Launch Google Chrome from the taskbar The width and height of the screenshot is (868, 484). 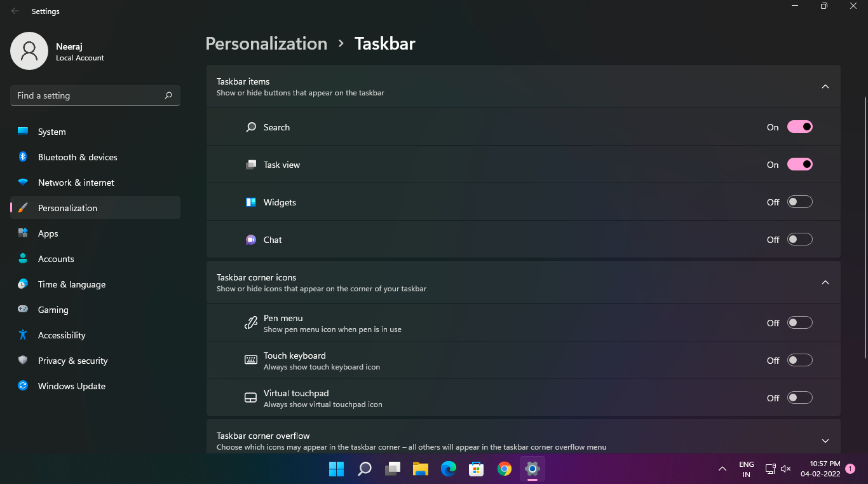(505, 469)
